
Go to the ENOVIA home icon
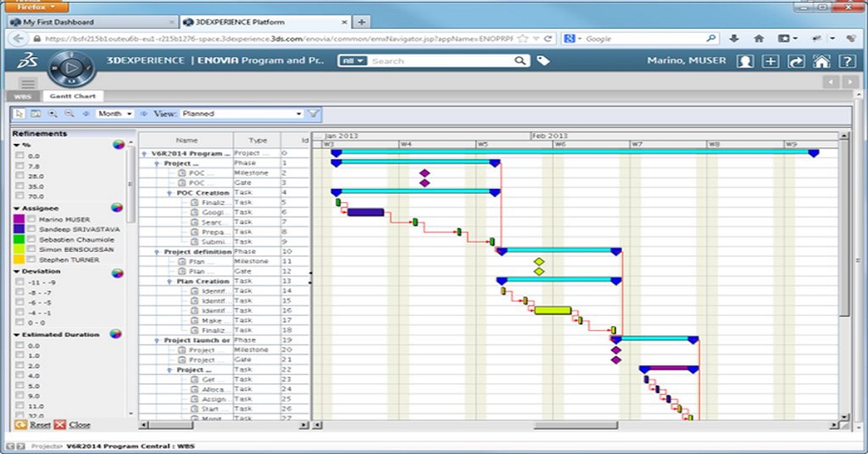(820, 61)
